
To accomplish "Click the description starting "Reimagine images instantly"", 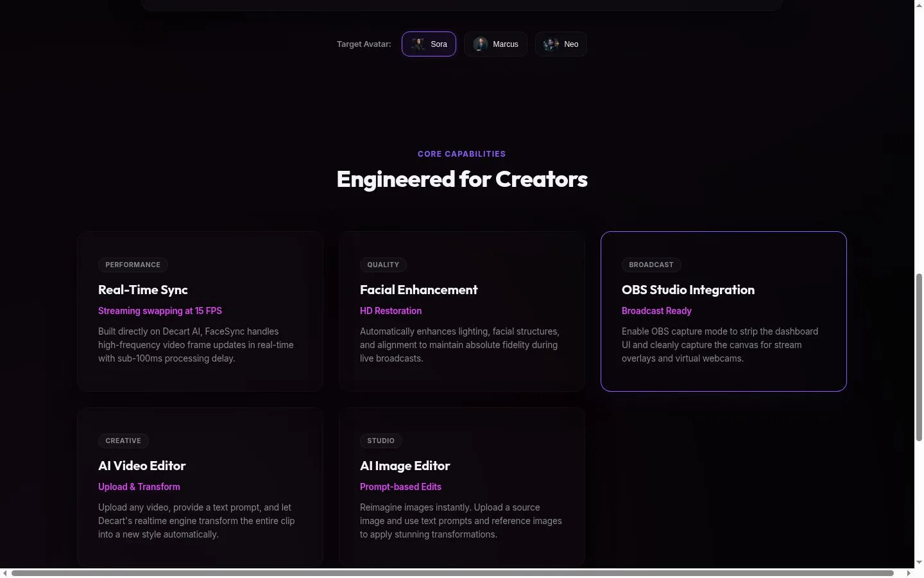I will (x=461, y=521).
